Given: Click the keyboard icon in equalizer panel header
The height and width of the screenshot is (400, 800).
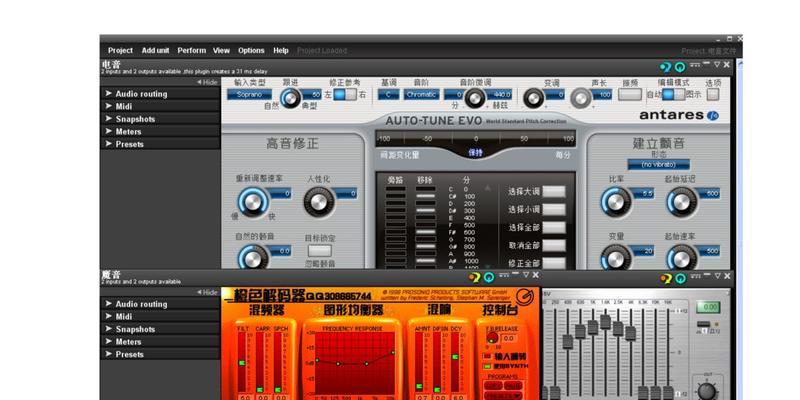Looking at the screenshot, I should [x=695, y=276].
